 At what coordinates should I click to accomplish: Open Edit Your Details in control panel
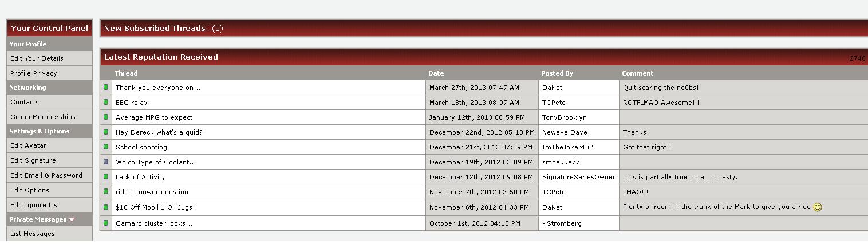coord(37,58)
